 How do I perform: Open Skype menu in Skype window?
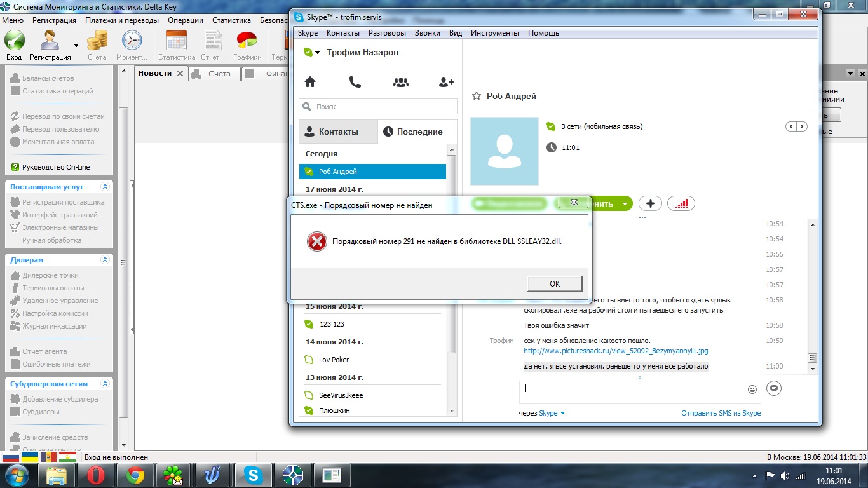pos(308,33)
